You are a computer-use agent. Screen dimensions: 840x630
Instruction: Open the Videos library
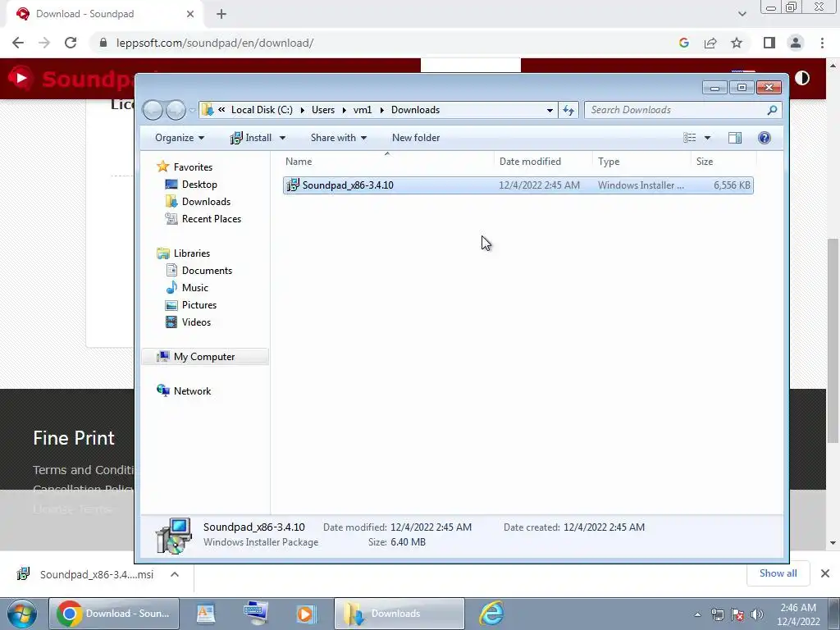188,322
